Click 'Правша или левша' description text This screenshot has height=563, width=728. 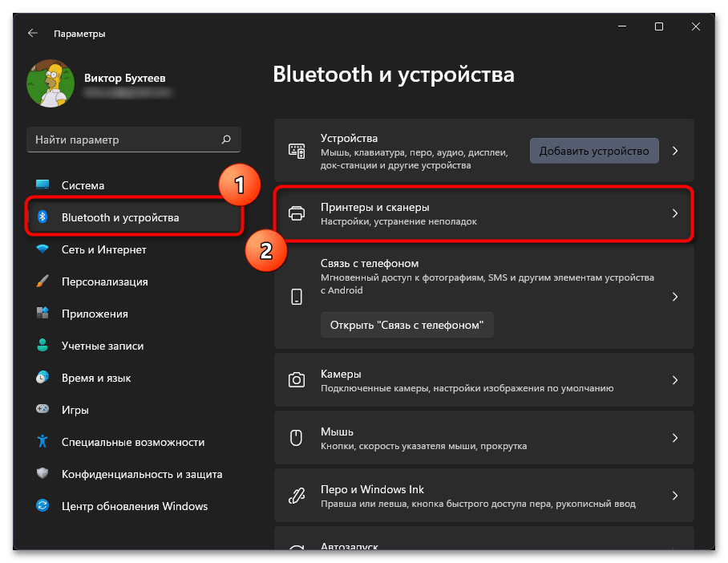478,504
